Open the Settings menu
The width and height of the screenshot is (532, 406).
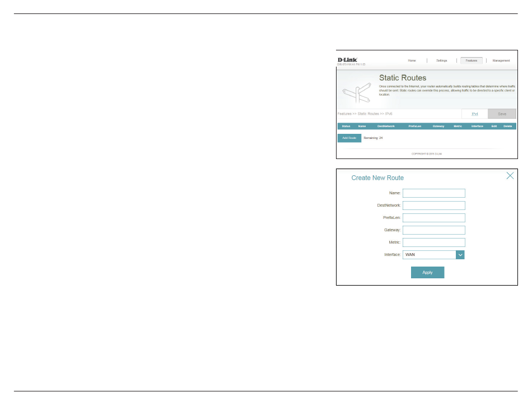(x=441, y=60)
